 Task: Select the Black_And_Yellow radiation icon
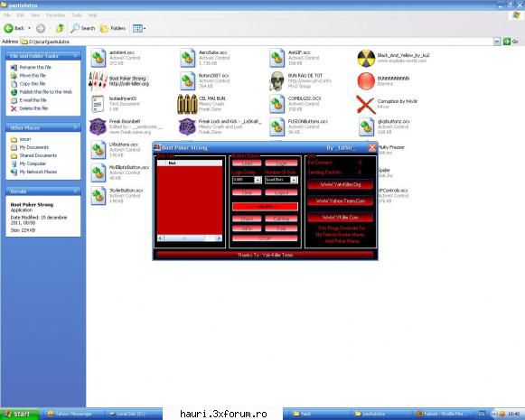(x=366, y=58)
